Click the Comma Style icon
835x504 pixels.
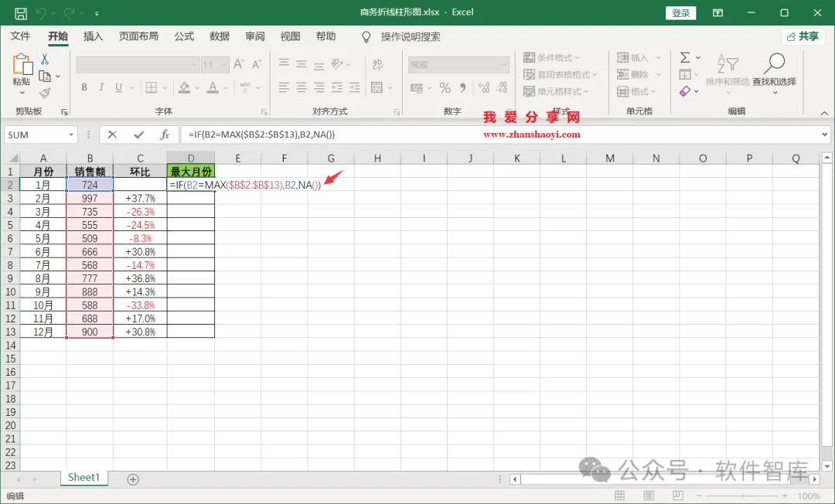463,88
